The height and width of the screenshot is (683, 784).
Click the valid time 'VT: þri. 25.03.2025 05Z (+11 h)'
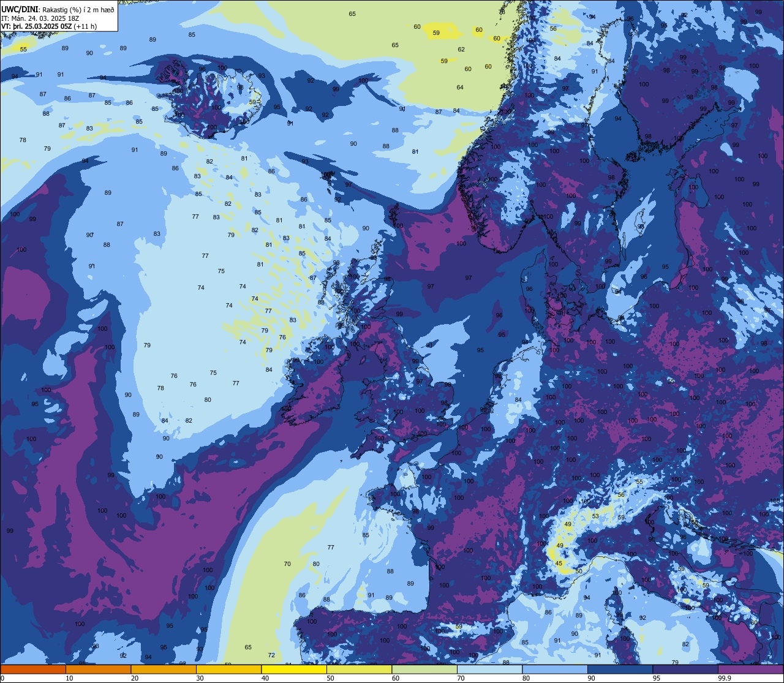pos(49,26)
